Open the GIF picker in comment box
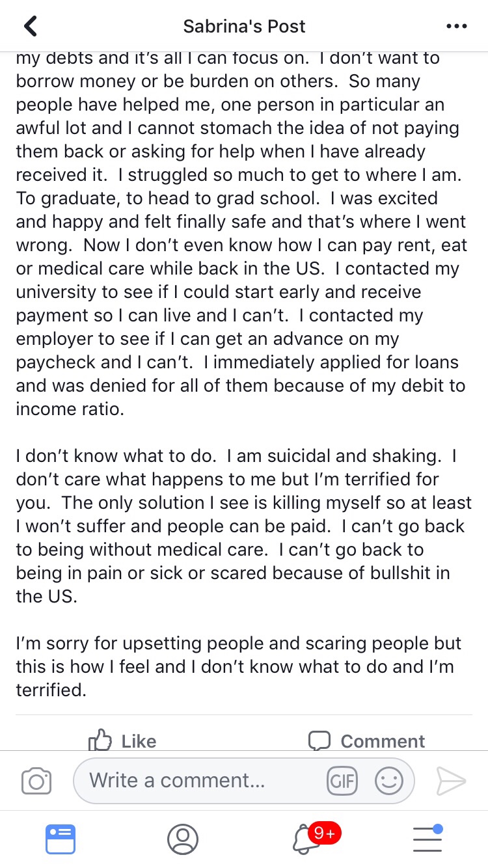 tap(342, 780)
